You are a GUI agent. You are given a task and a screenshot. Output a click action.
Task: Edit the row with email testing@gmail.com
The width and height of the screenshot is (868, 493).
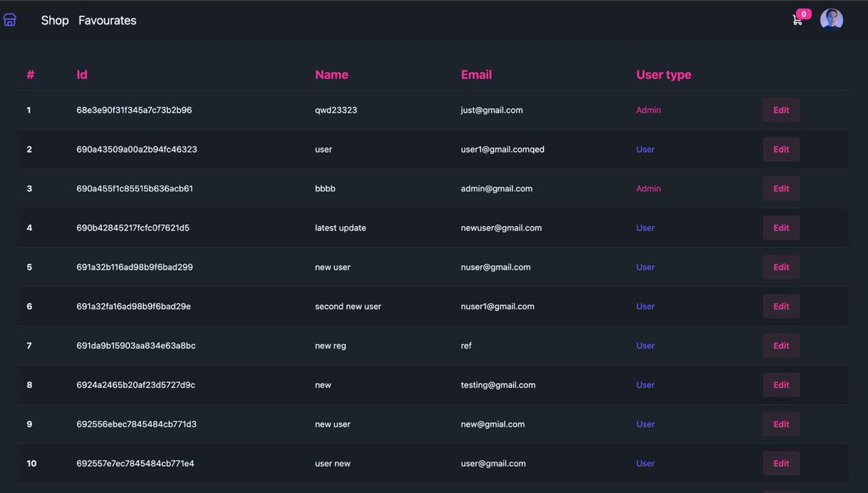click(x=780, y=385)
